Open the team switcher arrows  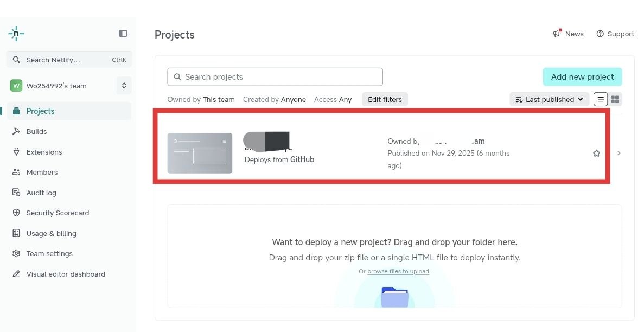coord(124,86)
